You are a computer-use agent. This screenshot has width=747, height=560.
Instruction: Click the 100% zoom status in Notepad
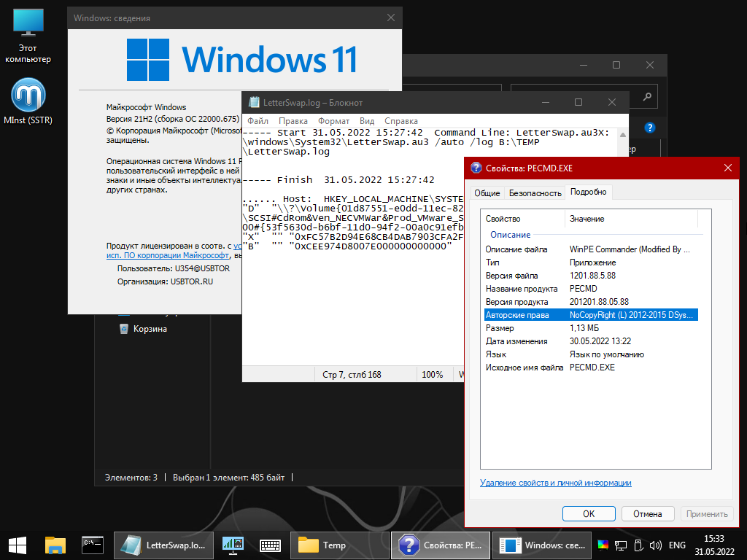[432, 374]
